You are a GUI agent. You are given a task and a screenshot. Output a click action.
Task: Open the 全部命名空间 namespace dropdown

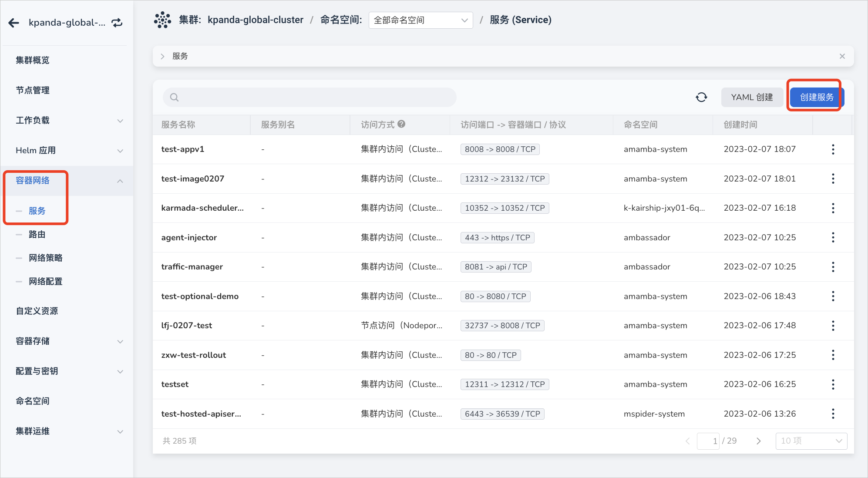pos(421,20)
